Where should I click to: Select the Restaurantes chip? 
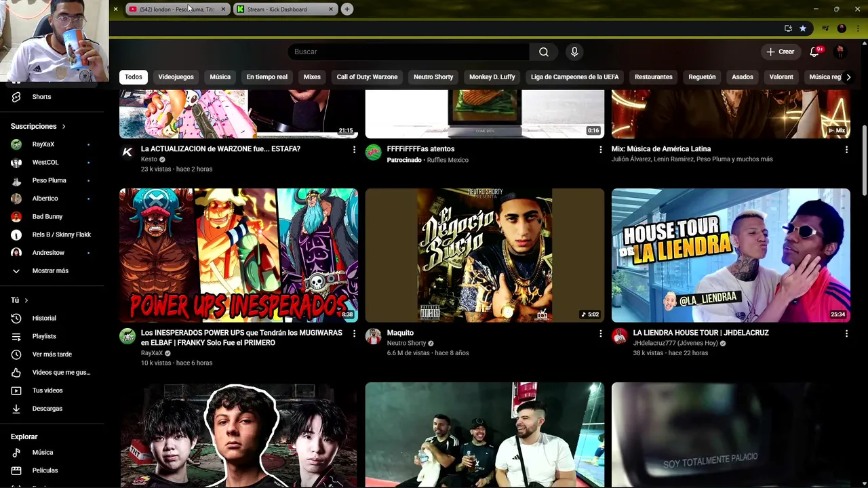point(654,77)
